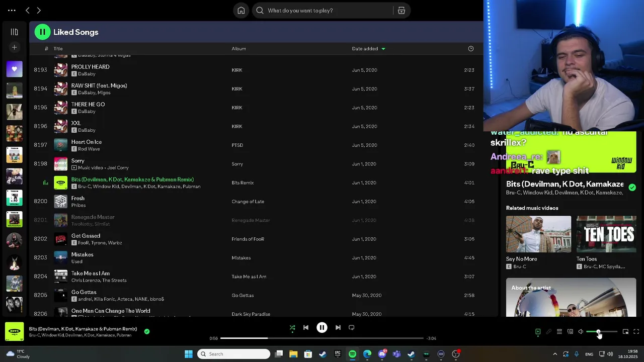
Task: Open the play queue icon
Action: pos(559,332)
